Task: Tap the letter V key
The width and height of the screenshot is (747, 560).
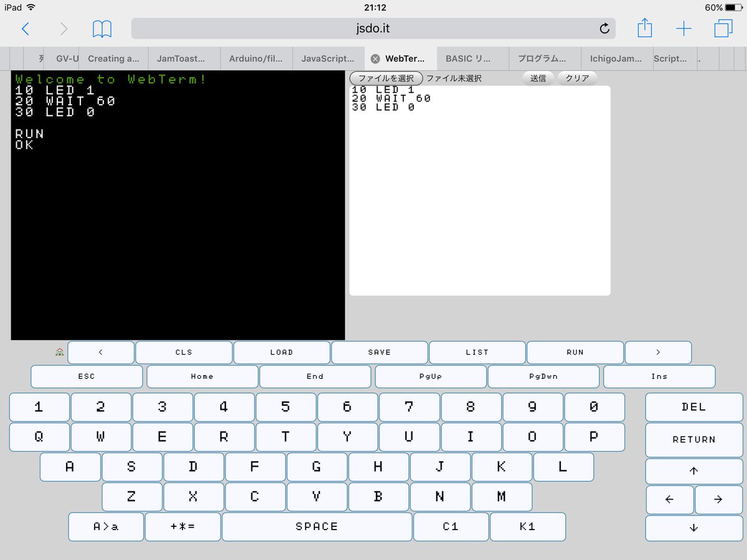Action: click(317, 497)
